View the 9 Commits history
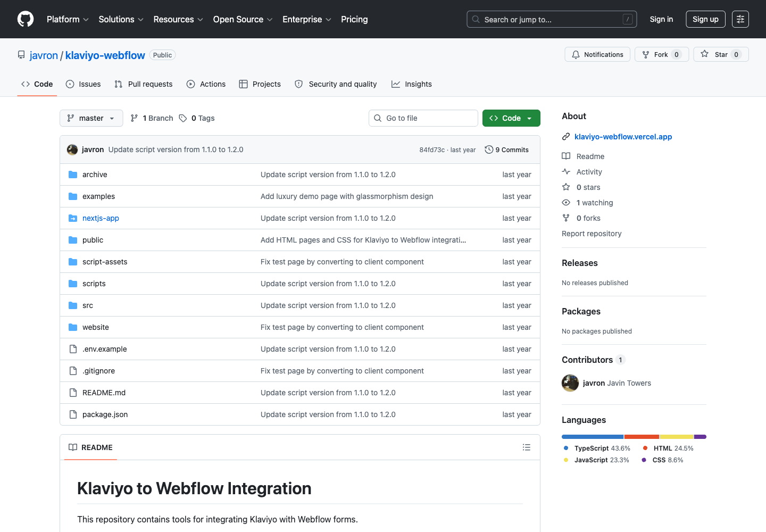 coord(507,149)
